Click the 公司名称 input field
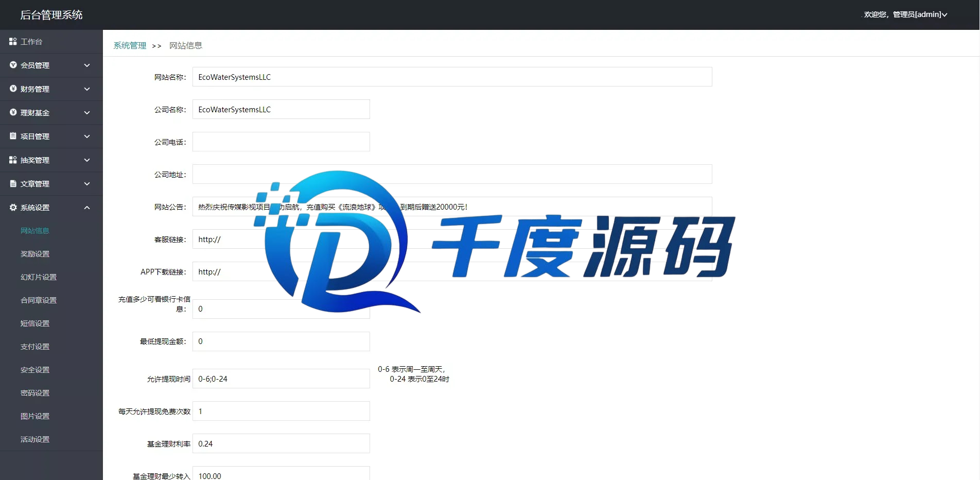This screenshot has height=480, width=980. (281, 109)
